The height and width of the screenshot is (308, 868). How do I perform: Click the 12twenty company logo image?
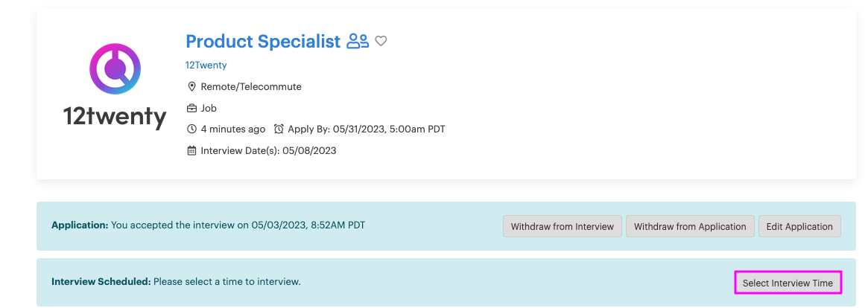115,87
